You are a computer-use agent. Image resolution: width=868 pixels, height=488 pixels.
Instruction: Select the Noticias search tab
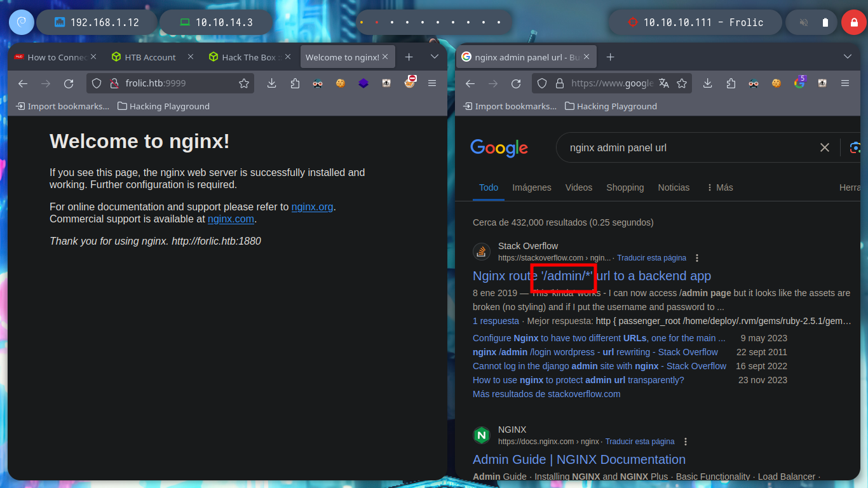tap(674, 187)
